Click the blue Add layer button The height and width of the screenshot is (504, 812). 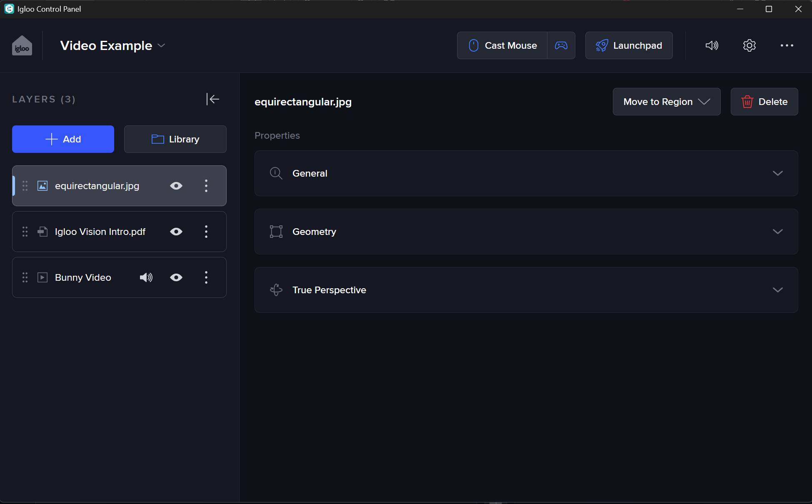click(x=63, y=139)
